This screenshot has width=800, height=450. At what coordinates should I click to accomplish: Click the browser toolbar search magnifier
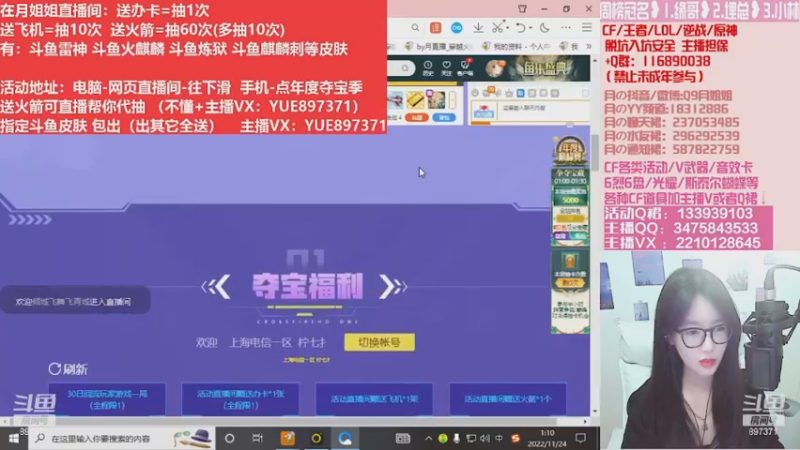[x=415, y=28]
